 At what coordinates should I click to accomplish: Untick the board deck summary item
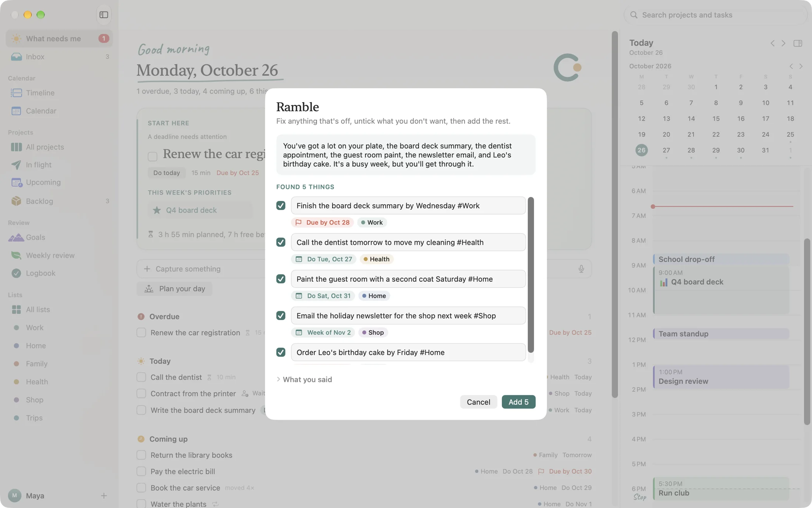click(x=281, y=205)
